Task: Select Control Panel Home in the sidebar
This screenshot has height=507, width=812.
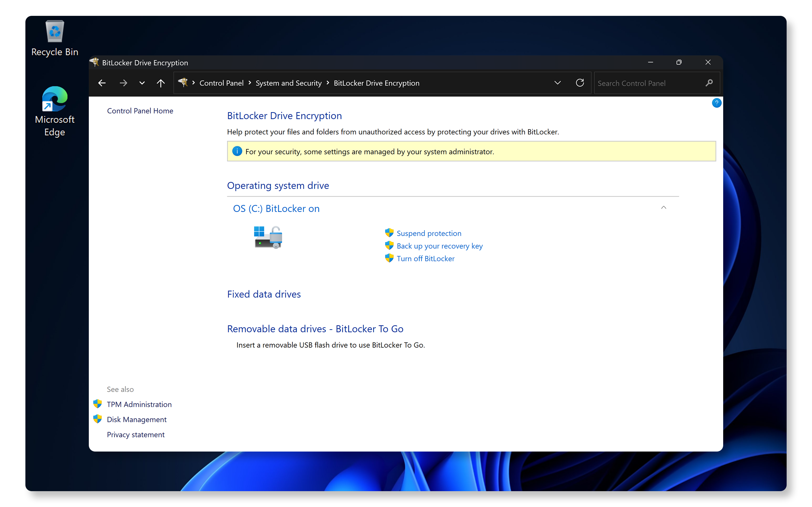Action: coord(140,111)
